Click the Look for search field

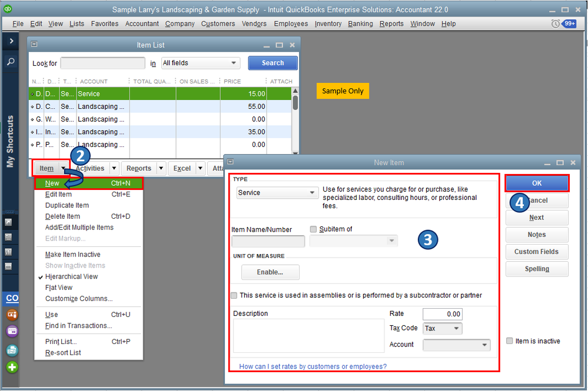[x=102, y=63]
